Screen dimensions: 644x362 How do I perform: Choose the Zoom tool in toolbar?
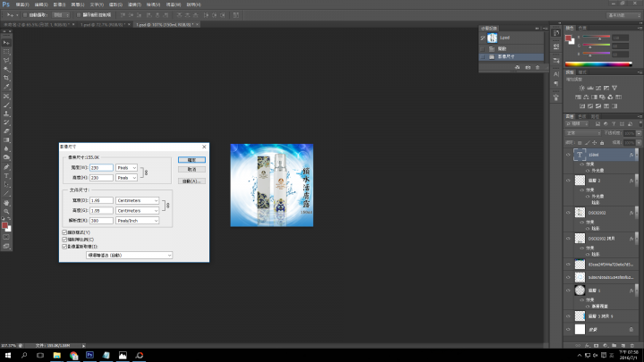(6, 211)
